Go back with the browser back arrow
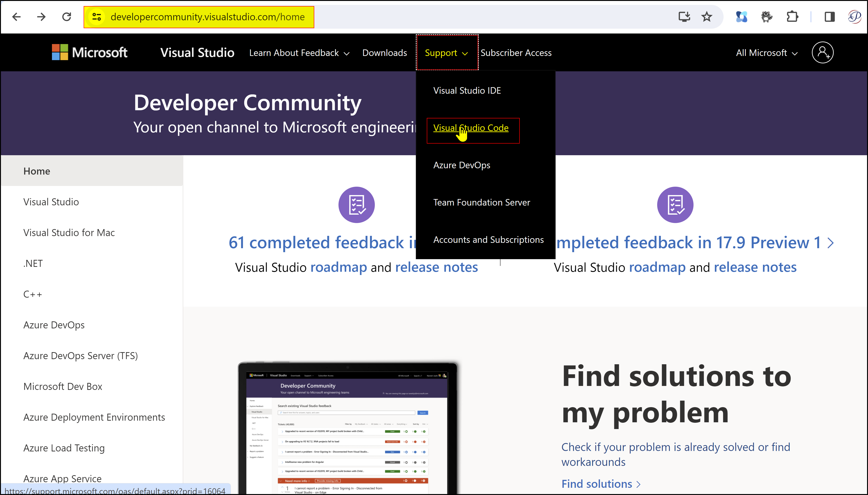This screenshot has width=868, height=495. point(16,17)
